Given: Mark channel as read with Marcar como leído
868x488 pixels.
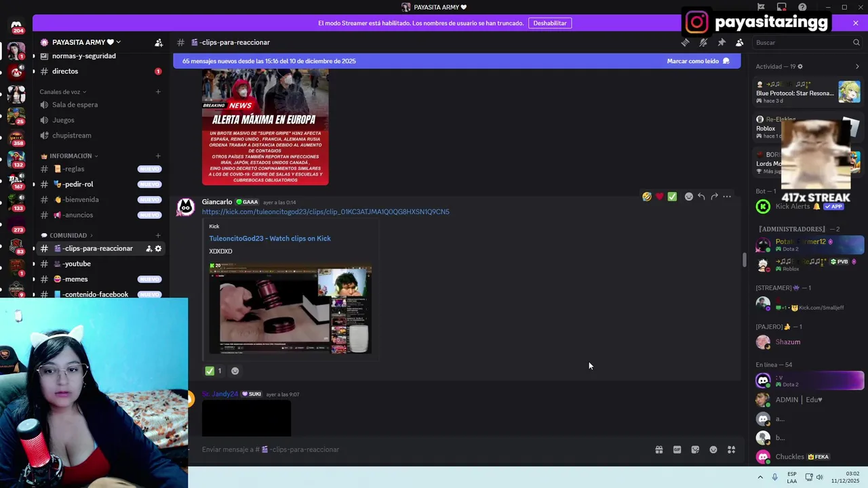Looking at the screenshot, I should 698,61.
